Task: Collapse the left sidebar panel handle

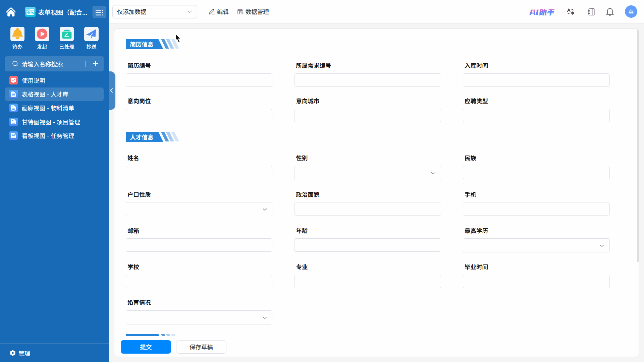Action: (112, 90)
